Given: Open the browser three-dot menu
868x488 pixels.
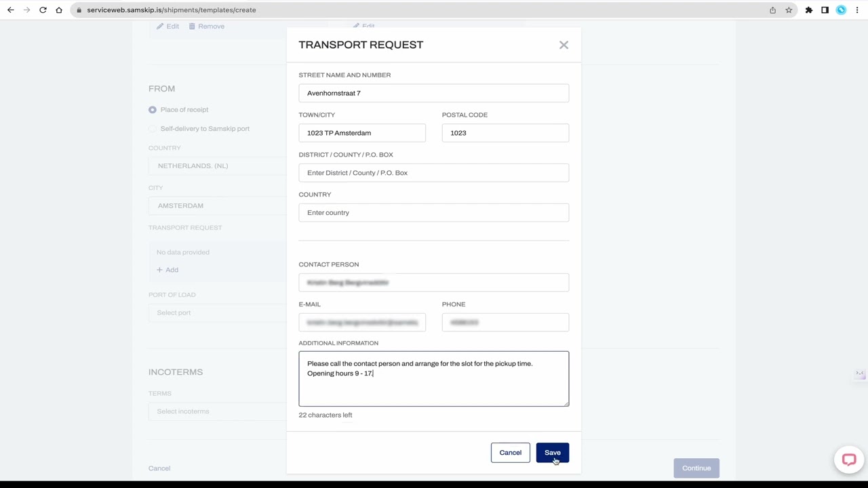Looking at the screenshot, I should click(x=857, y=10).
